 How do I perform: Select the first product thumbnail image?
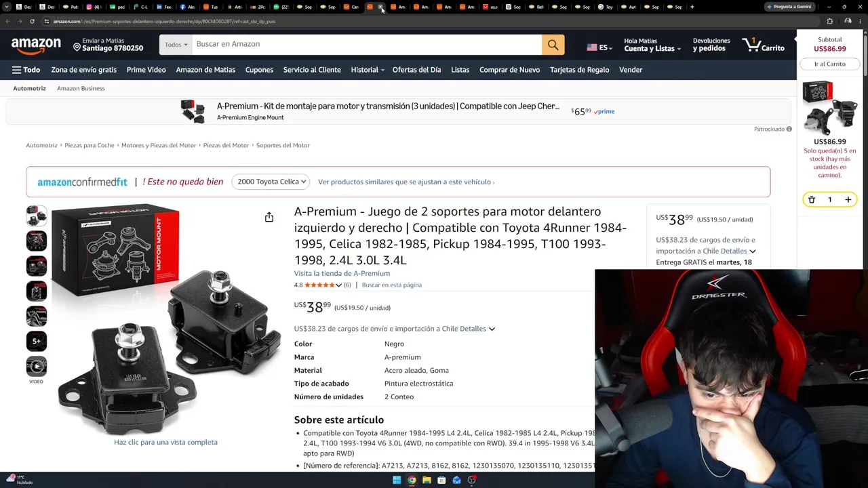point(37,216)
